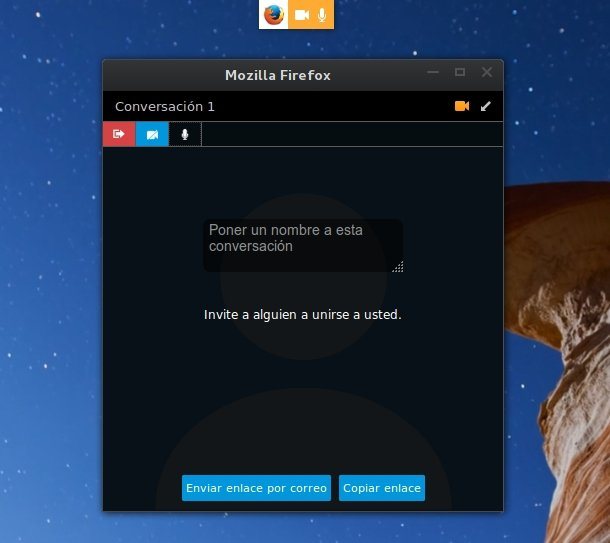Screen dimensions: 610x543
Task: Toggle the blue camera video button
Action: tap(152, 134)
